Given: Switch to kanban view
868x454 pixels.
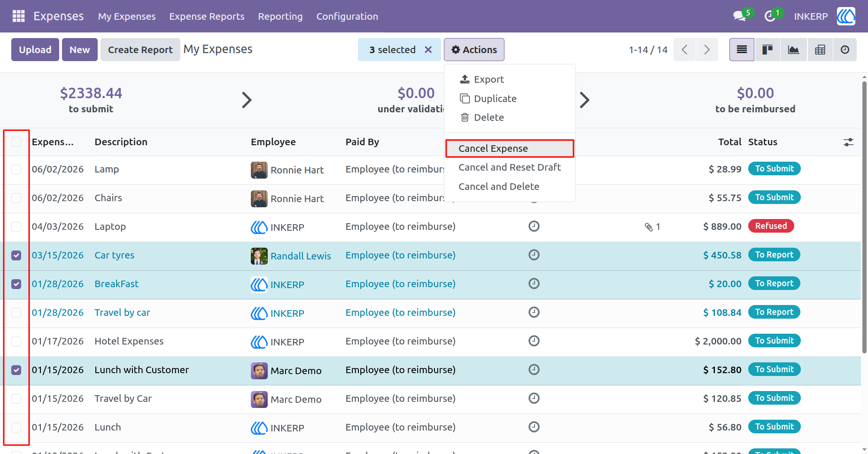Looking at the screenshot, I should coord(767,50).
